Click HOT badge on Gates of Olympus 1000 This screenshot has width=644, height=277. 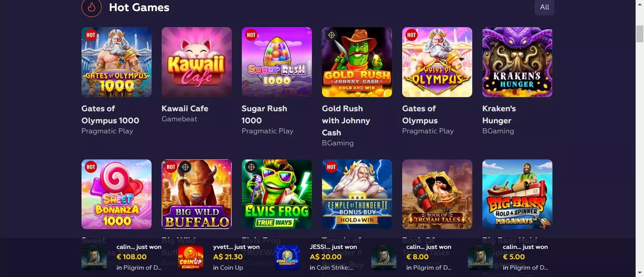pyautogui.click(x=91, y=35)
